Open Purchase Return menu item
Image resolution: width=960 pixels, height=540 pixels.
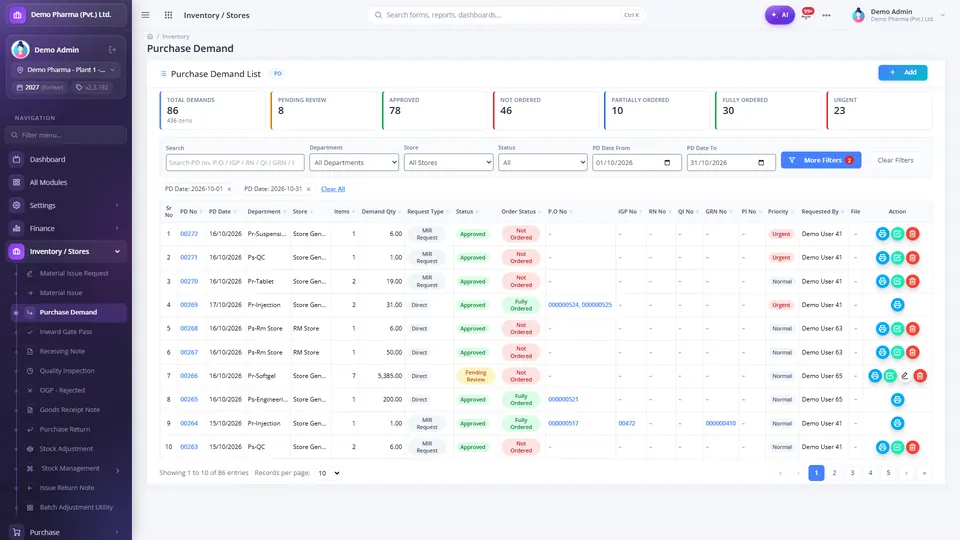(x=64, y=429)
